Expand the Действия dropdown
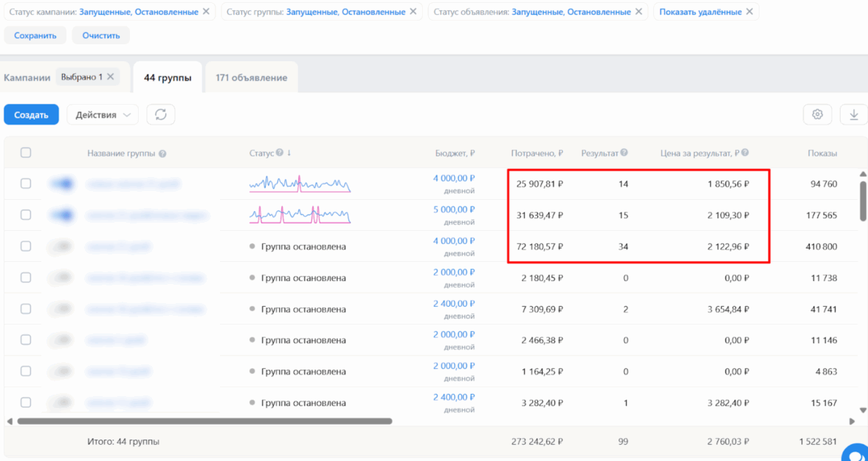Image resolution: width=868 pixels, height=461 pixels. pos(102,115)
